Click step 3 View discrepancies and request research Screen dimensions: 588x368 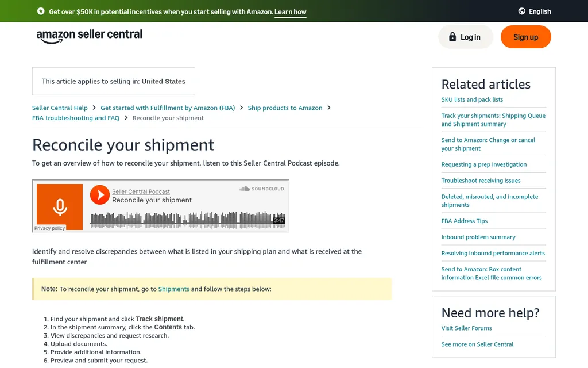(110, 336)
